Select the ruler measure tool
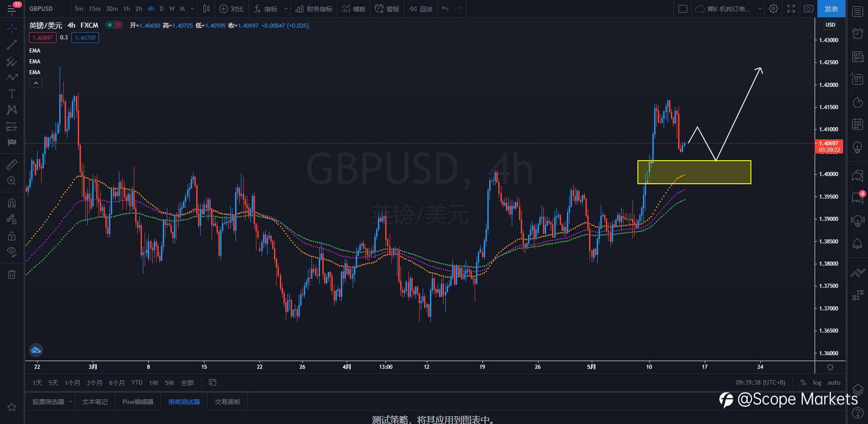The height and width of the screenshot is (424, 868). click(12, 164)
